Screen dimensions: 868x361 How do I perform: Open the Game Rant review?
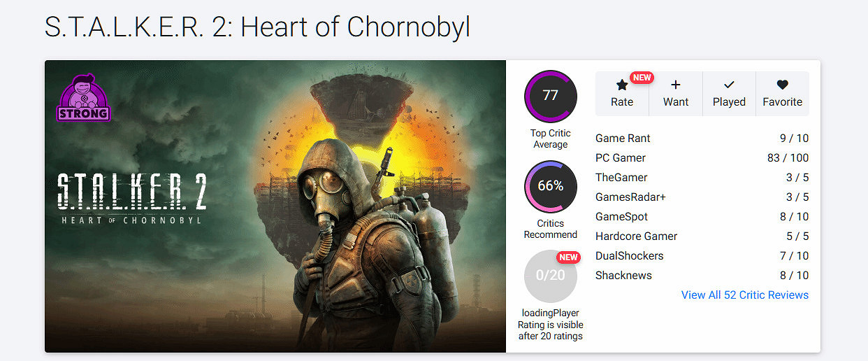[623, 139]
